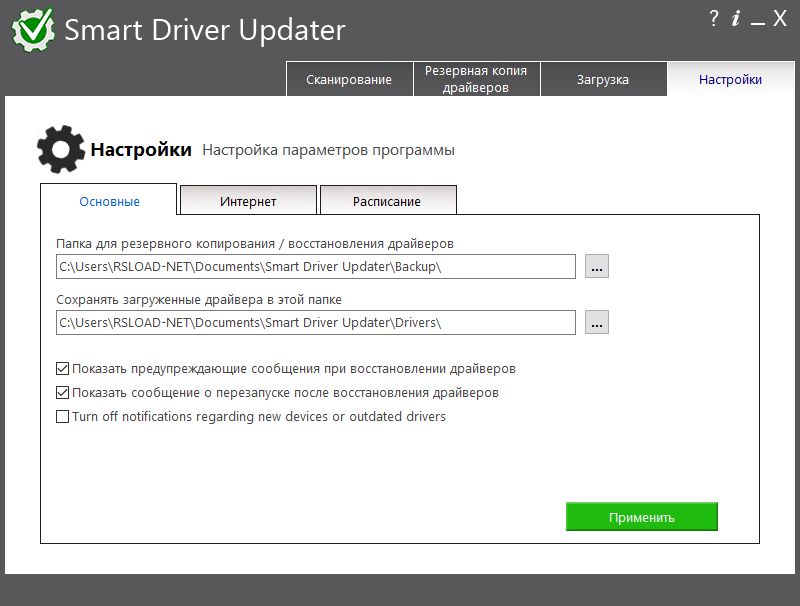
Task: Switch to the Расписание sub-tab
Action: (x=387, y=201)
